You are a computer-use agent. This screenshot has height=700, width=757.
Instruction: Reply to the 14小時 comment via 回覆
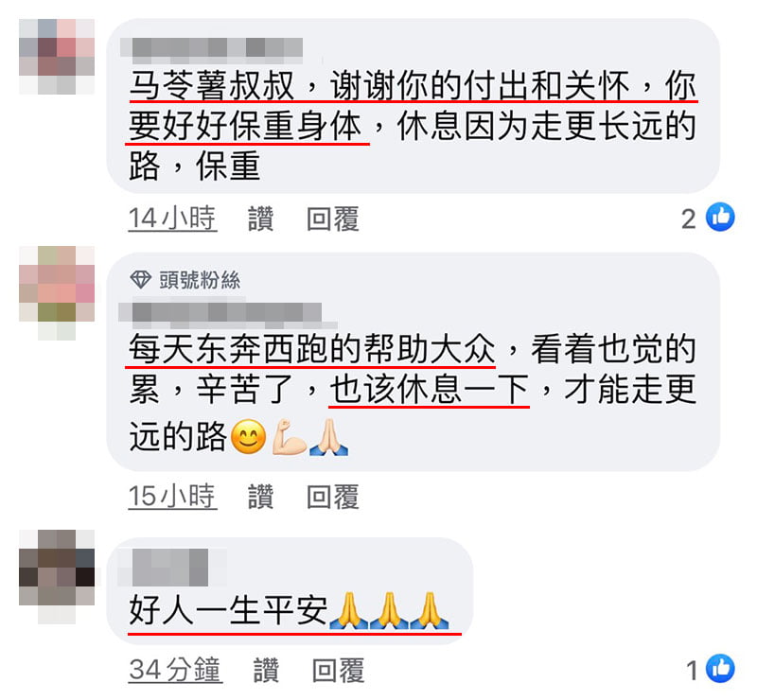(x=333, y=219)
